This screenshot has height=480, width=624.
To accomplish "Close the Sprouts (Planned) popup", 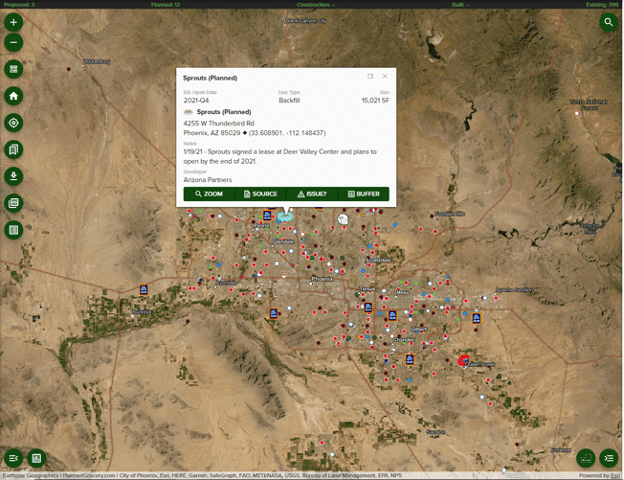I will point(385,76).
